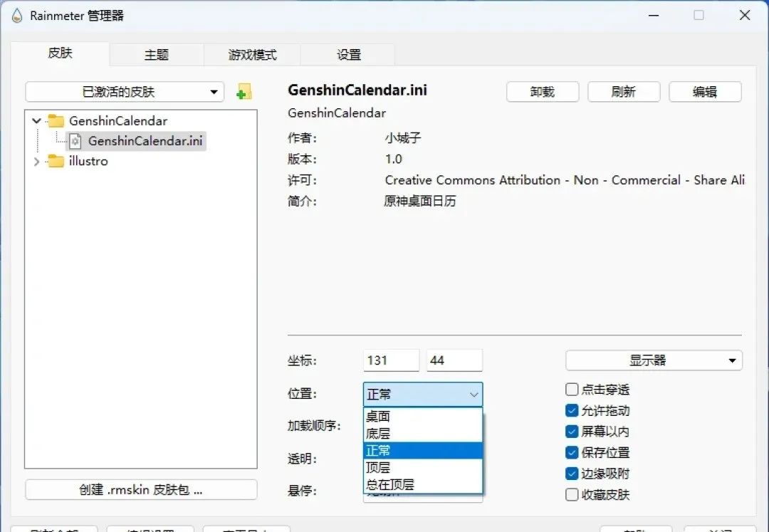769x532 pixels.
Task: Choose 桌面 from position list
Action: [423, 417]
